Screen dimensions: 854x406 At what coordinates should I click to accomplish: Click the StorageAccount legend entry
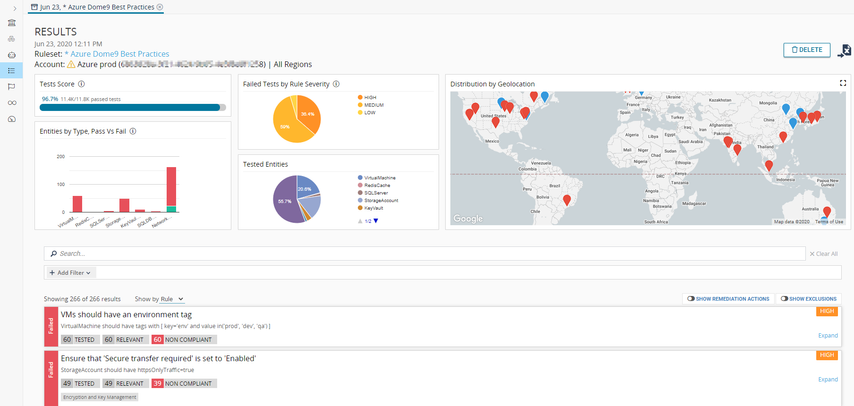(378, 201)
